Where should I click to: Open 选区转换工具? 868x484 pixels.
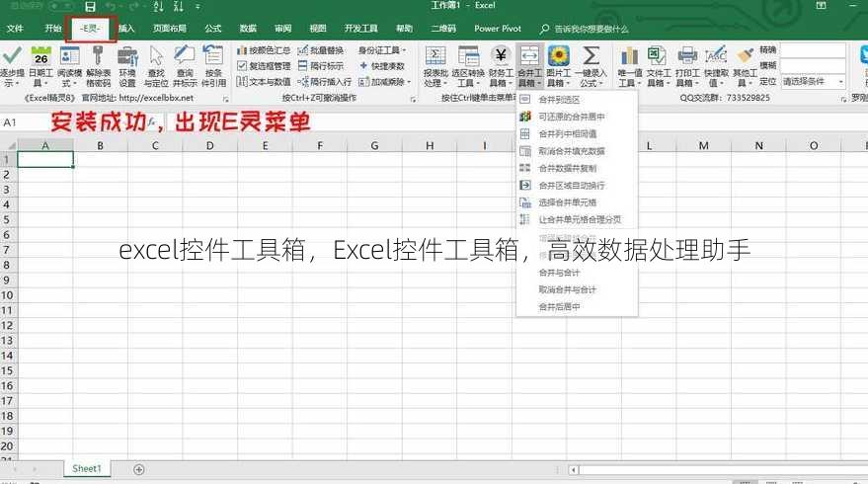(468, 66)
